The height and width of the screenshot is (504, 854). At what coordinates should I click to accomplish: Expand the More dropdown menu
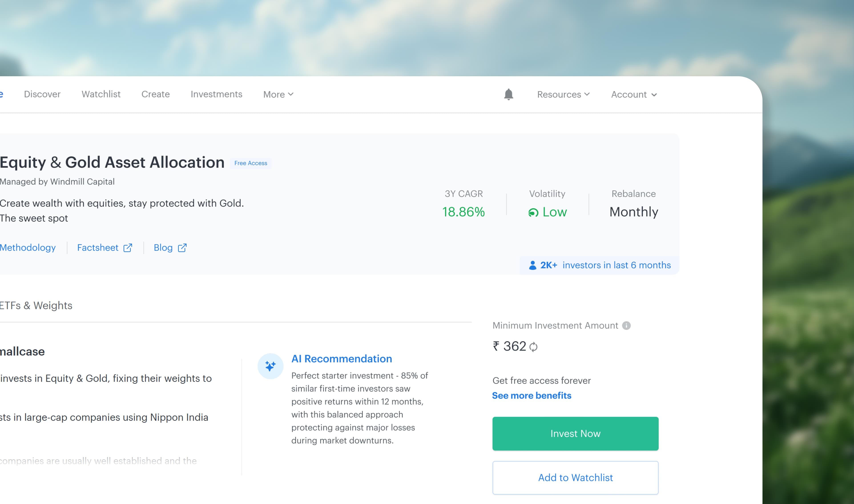tap(278, 94)
